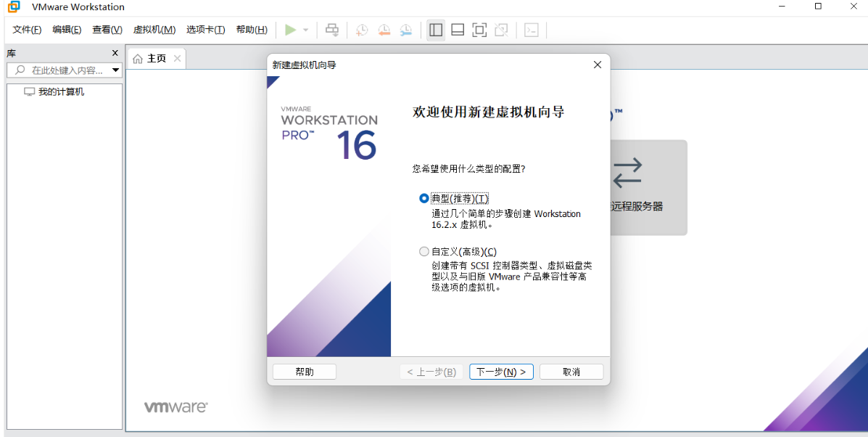Click the console view toolbar icon
The width and height of the screenshot is (868, 437).
(x=532, y=30)
